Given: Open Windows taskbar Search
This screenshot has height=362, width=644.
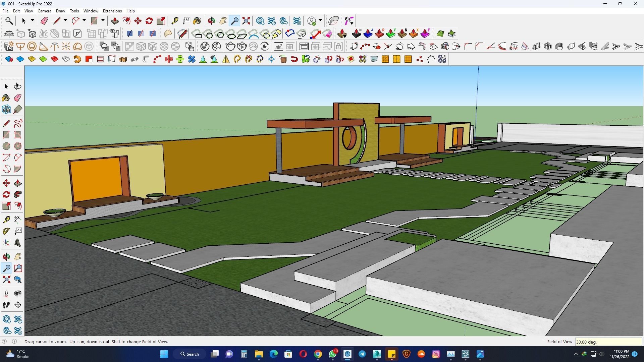Looking at the screenshot, I should tap(190, 354).
